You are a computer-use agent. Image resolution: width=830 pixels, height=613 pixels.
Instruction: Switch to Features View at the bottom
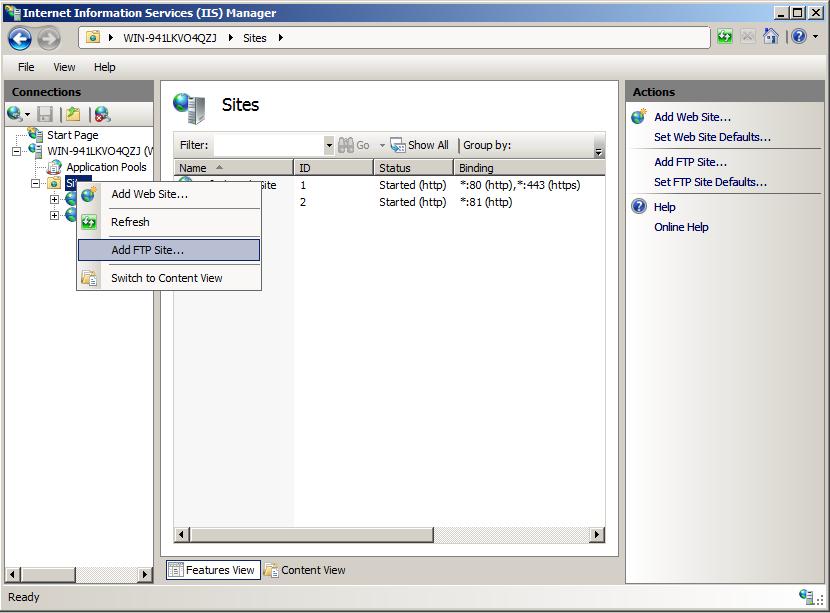click(213, 568)
